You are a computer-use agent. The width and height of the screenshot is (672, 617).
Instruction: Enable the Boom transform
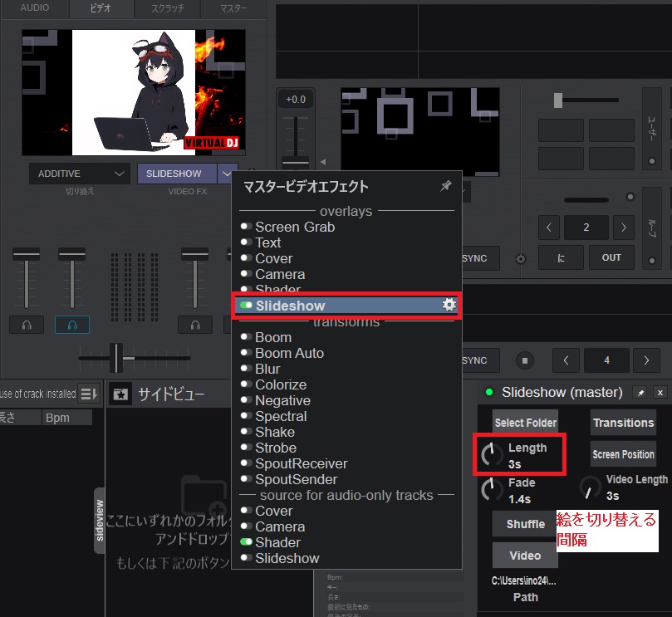pos(246,337)
